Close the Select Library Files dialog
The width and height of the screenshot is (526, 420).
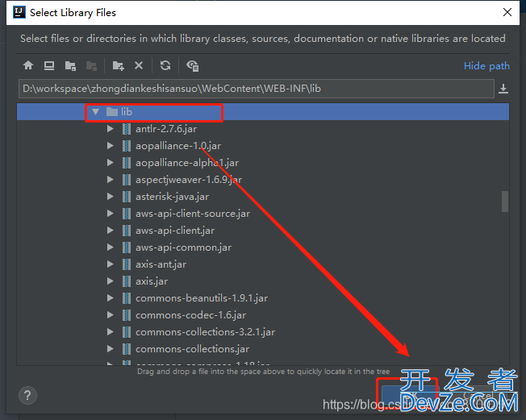[507, 12]
